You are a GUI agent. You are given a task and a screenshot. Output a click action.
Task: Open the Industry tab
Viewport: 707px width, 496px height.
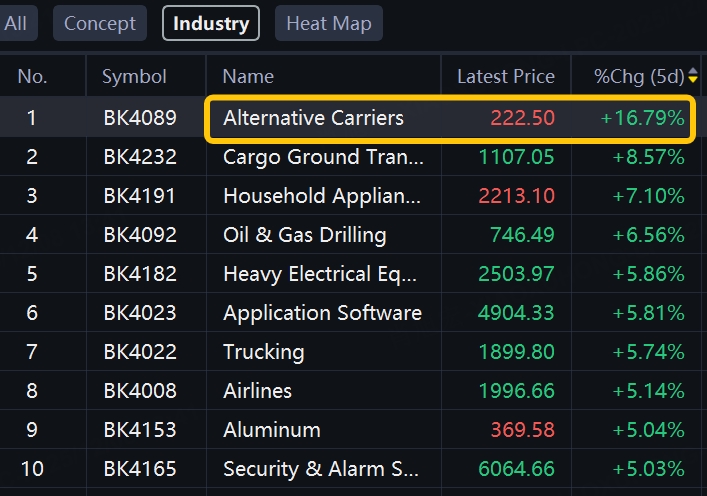click(210, 24)
